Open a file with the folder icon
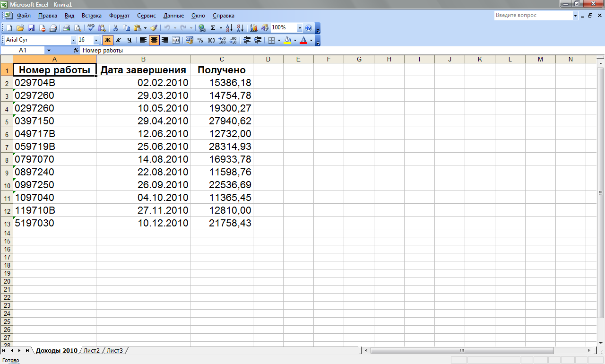This screenshot has width=605, height=364. point(20,28)
